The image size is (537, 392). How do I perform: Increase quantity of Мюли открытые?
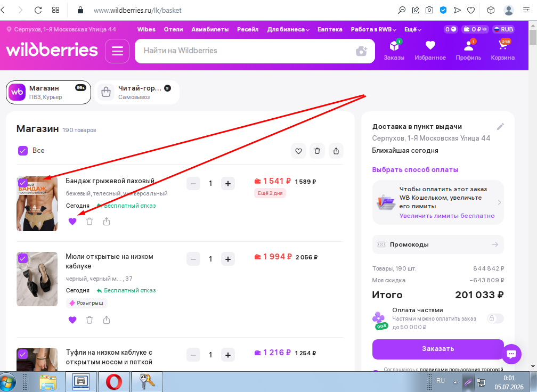(228, 259)
